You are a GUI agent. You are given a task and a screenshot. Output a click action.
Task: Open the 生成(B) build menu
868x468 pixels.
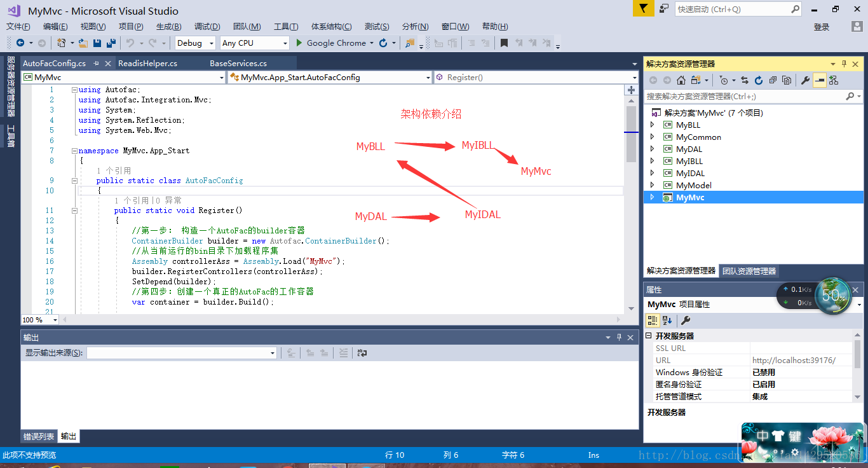(168, 27)
